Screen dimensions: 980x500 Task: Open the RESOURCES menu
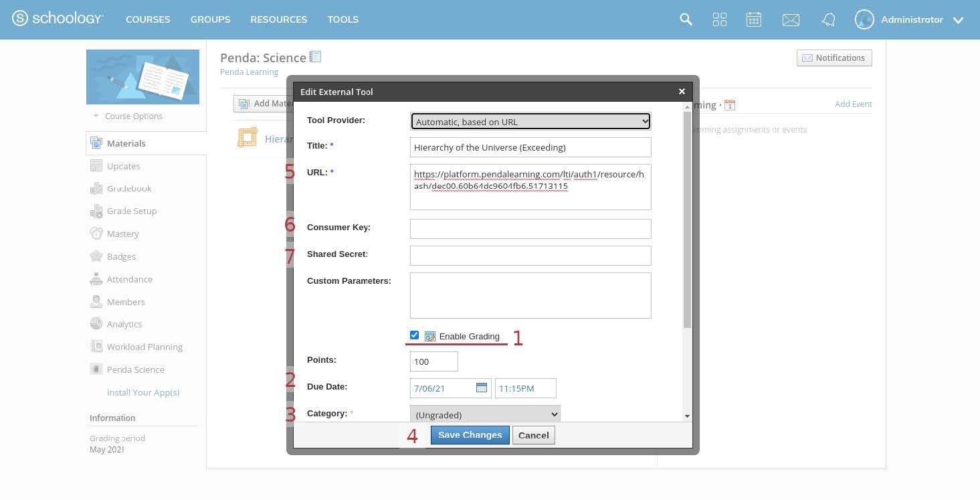[x=278, y=19]
